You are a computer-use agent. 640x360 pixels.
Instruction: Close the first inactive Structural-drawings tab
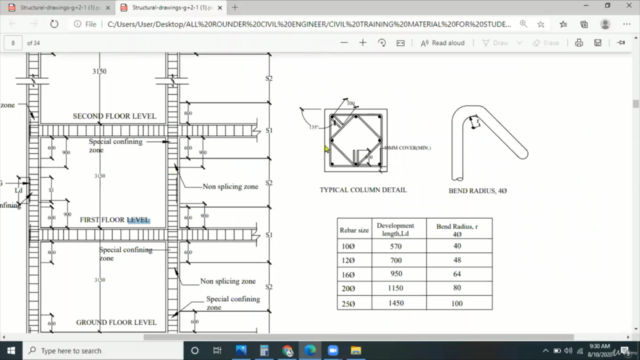pos(108,8)
